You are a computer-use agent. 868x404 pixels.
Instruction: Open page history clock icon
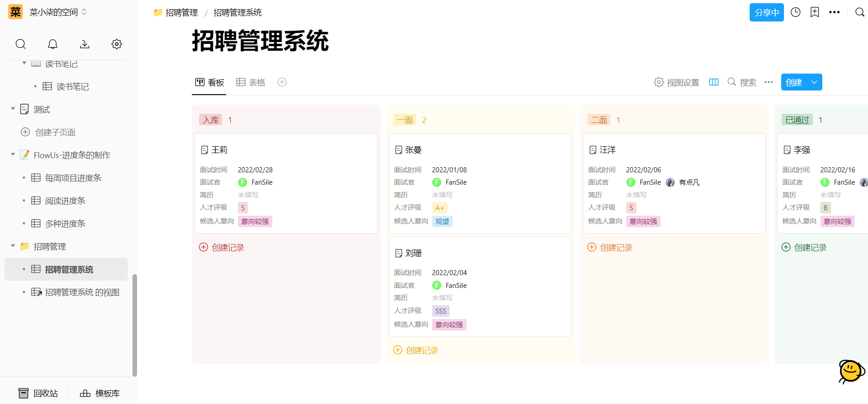coord(795,12)
